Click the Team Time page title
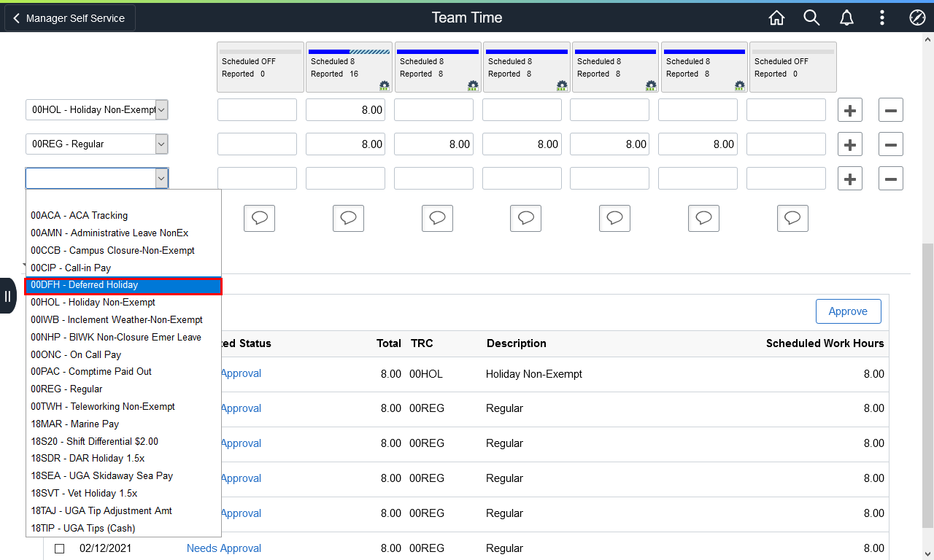 point(467,17)
